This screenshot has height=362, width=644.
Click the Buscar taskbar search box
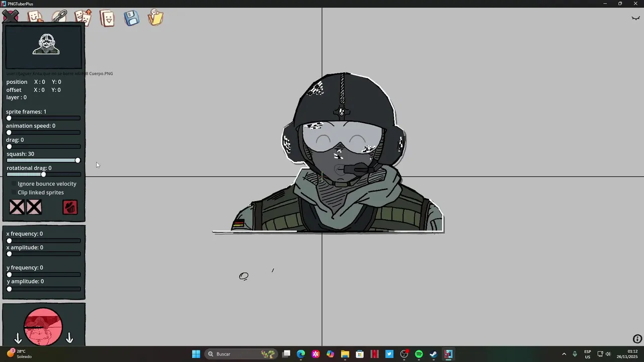pos(240,354)
